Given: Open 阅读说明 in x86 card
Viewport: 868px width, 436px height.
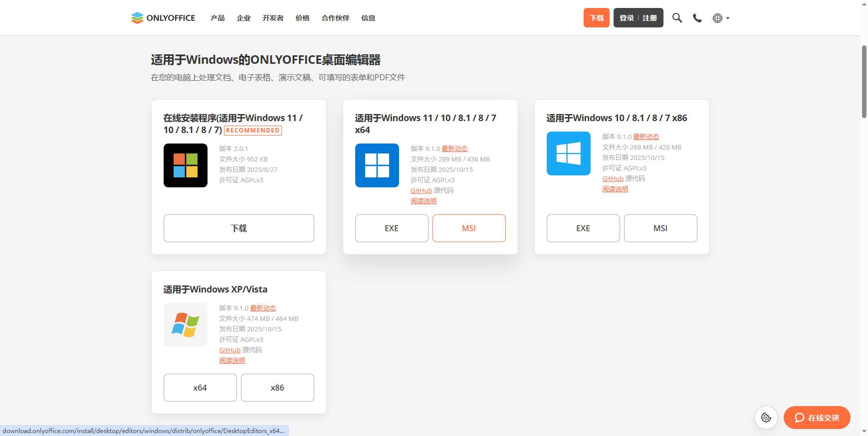Looking at the screenshot, I should click(x=615, y=189).
